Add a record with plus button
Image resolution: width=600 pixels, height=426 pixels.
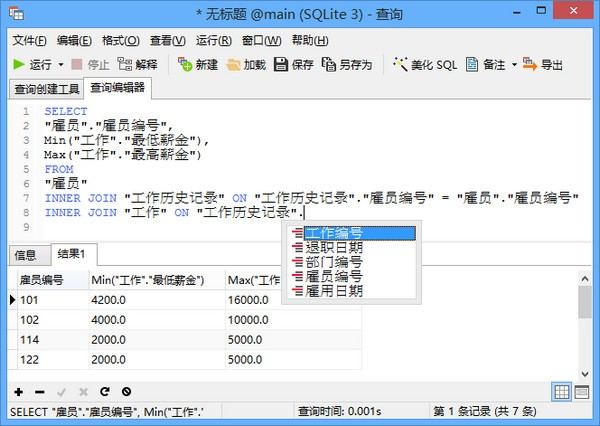pos(18,390)
